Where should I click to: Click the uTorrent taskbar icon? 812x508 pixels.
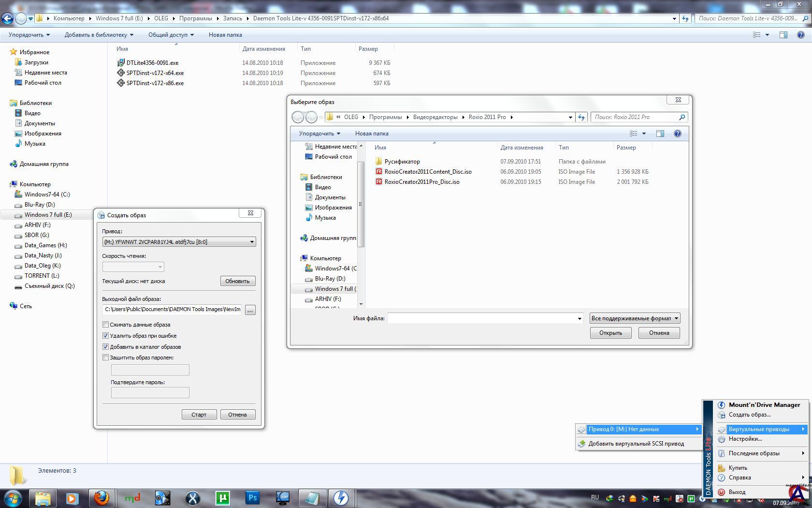(223, 498)
